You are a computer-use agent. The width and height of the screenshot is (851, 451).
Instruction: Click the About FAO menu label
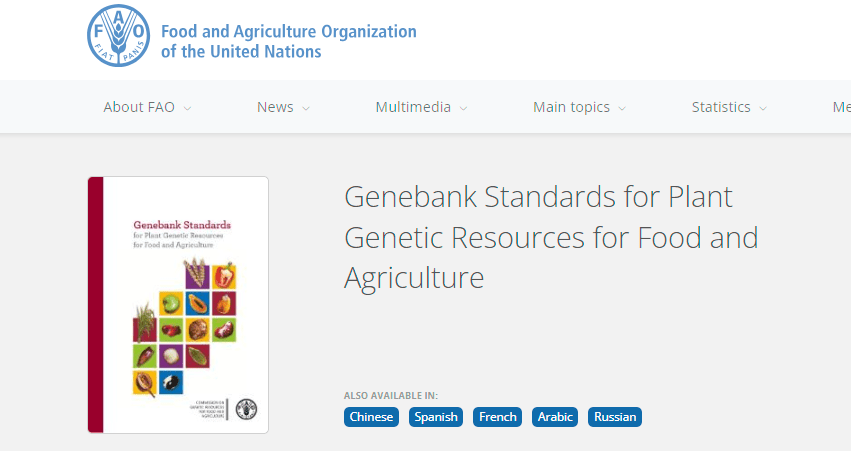click(x=139, y=107)
